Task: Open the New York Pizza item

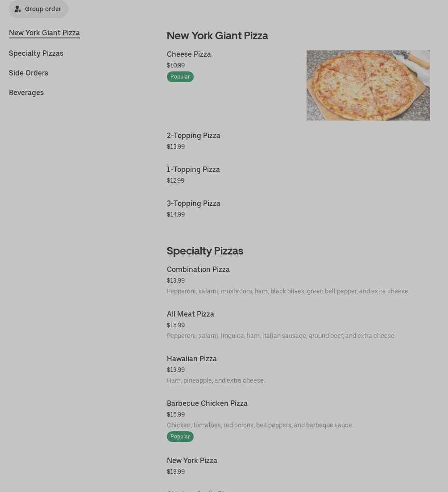Action: point(192,460)
